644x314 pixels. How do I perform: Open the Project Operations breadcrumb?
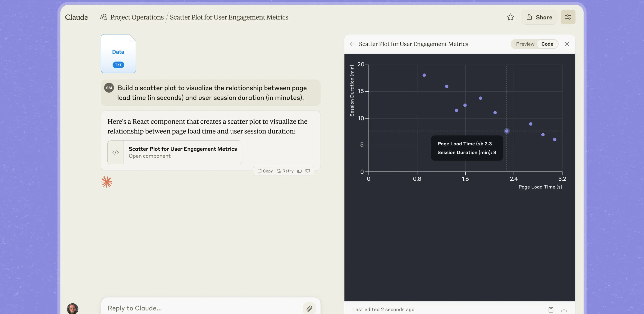click(137, 17)
